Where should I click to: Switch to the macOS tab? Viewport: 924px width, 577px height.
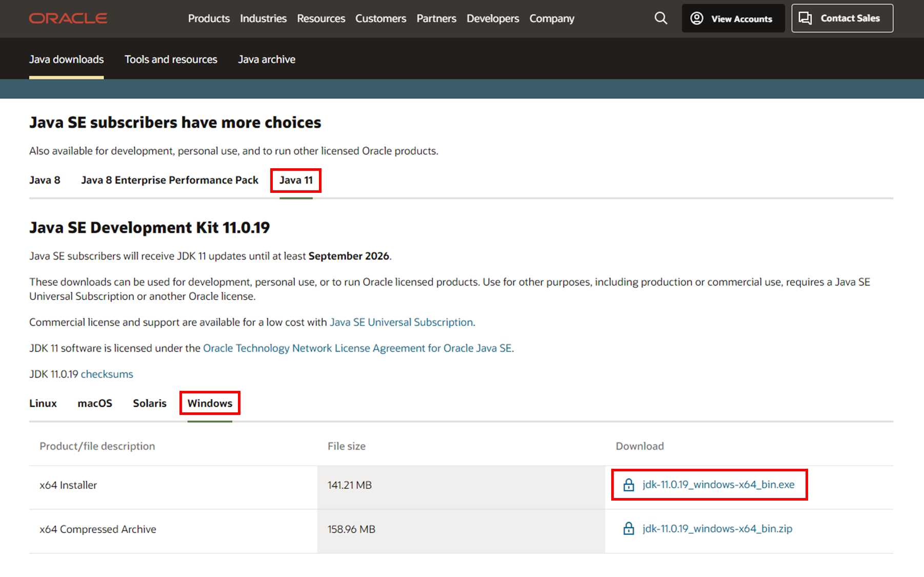[95, 403]
